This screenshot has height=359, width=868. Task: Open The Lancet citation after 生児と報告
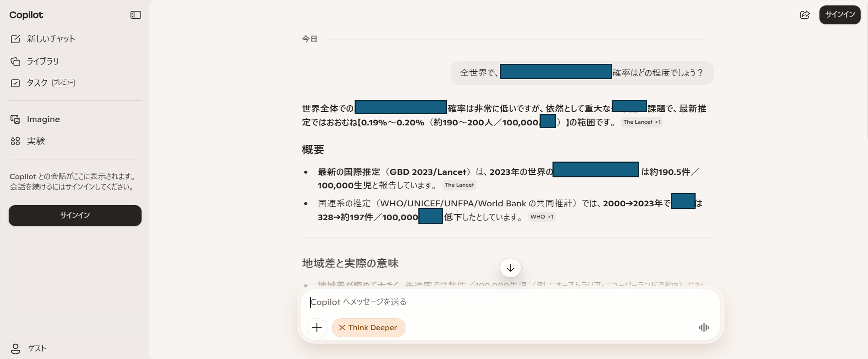(459, 185)
